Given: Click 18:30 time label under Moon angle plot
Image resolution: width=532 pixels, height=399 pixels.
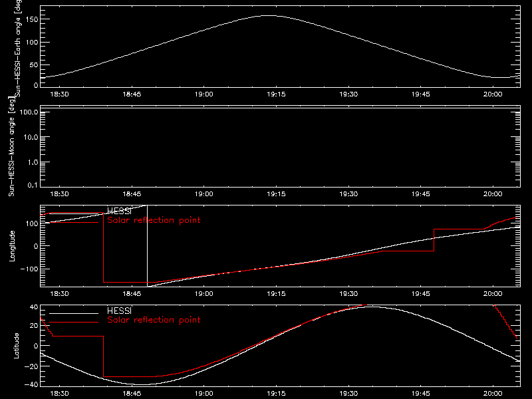Looking at the screenshot, I should 59,194.
